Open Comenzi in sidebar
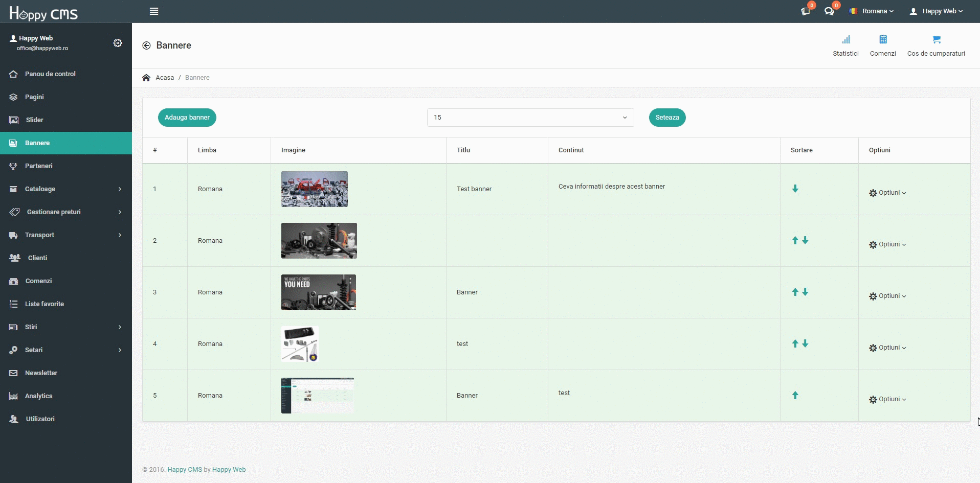Screen dimensions: 980x483 pyautogui.click(x=66, y=281)
